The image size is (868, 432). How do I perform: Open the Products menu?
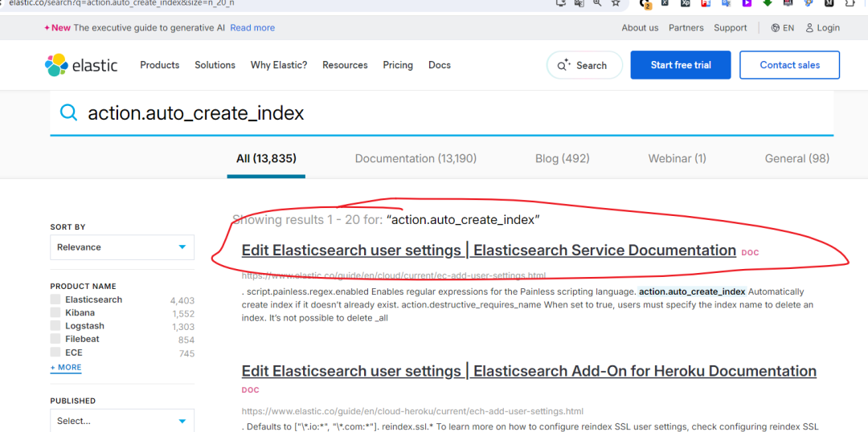pos(159,65)
